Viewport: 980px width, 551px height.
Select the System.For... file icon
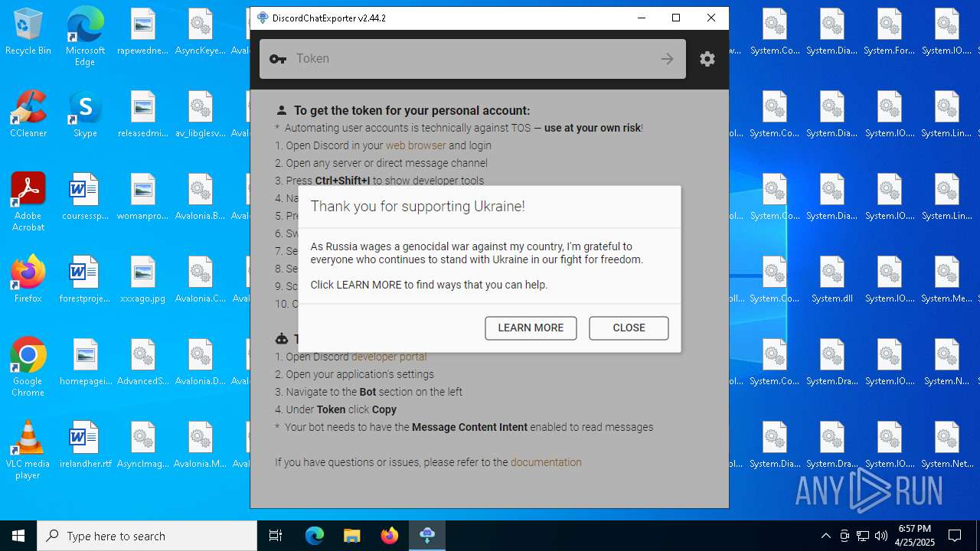(890, 32)
